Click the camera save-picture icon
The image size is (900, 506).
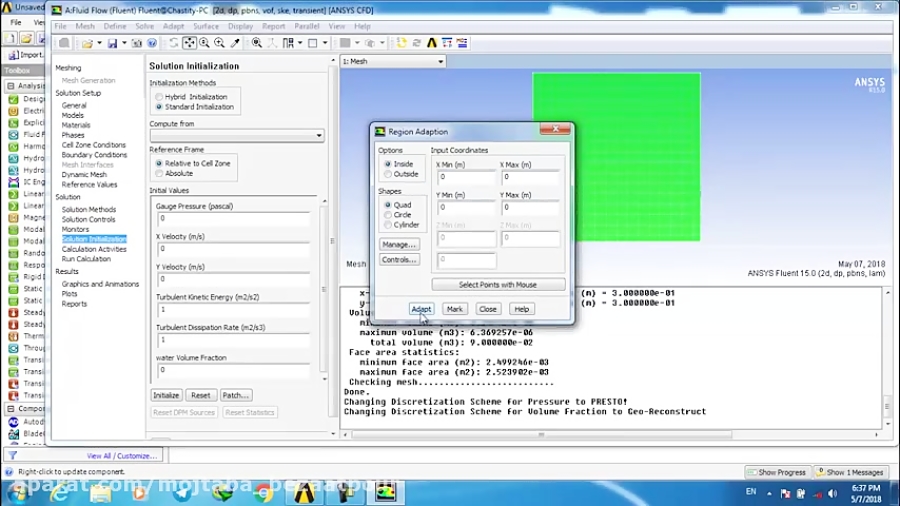(137, 43)
